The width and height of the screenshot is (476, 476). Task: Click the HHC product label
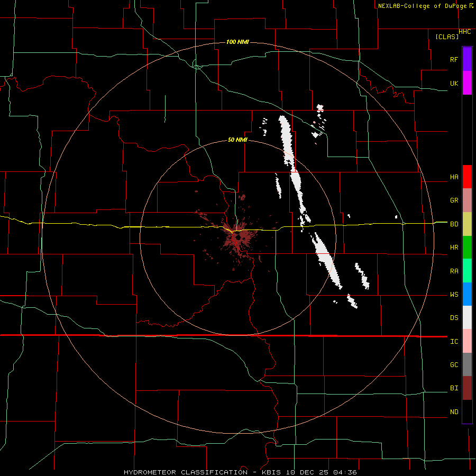pyautogui.click(x=465, y=32)
